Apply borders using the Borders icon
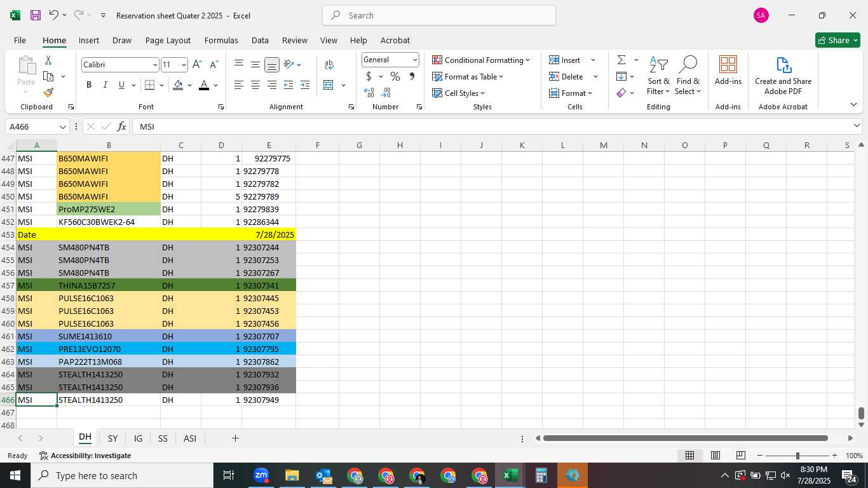 tap(150, 85)
